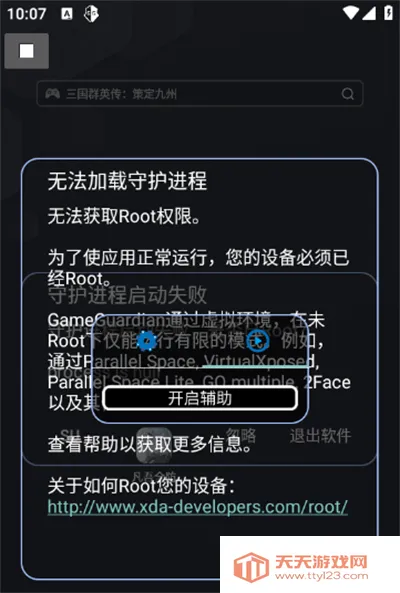Click the teal progress line in popup
Viewport: 400px width, 593px height.
[x=255, y=367]
